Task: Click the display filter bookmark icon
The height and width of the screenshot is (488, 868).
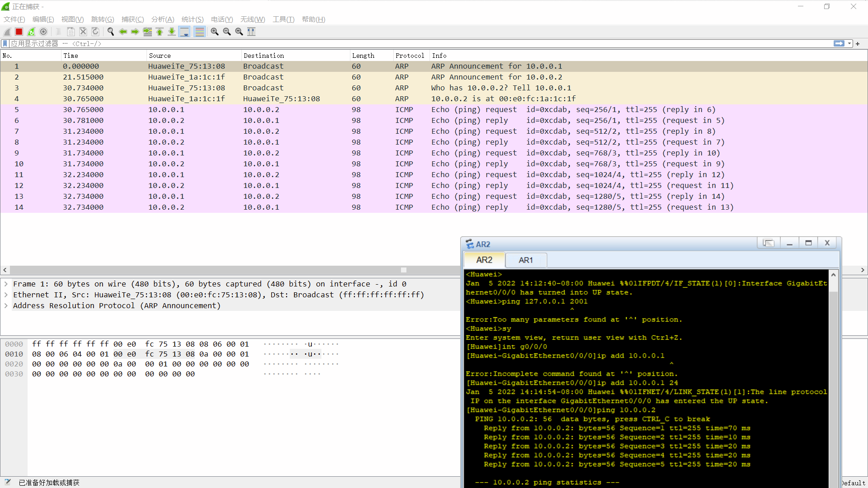Action: [5, 44]
